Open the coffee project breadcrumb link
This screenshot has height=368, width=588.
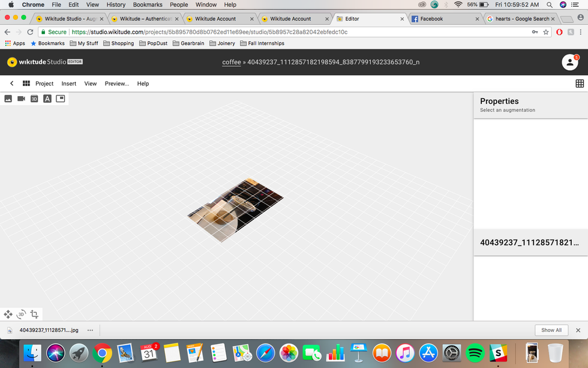231,62
